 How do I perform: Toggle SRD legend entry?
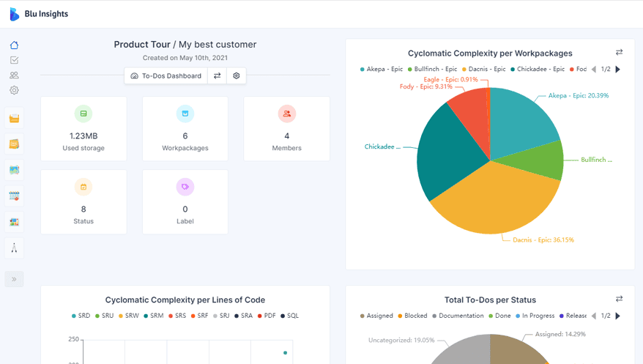[x=81, y=316]
